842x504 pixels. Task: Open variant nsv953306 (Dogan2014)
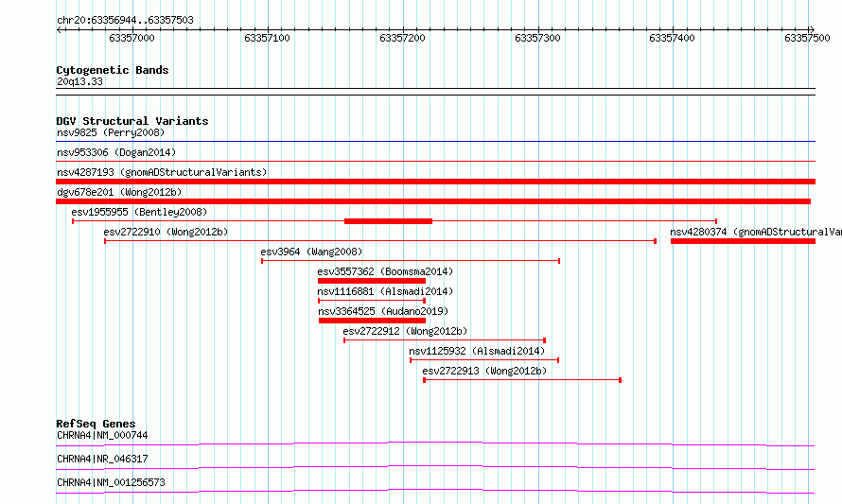tap(116, 152)
